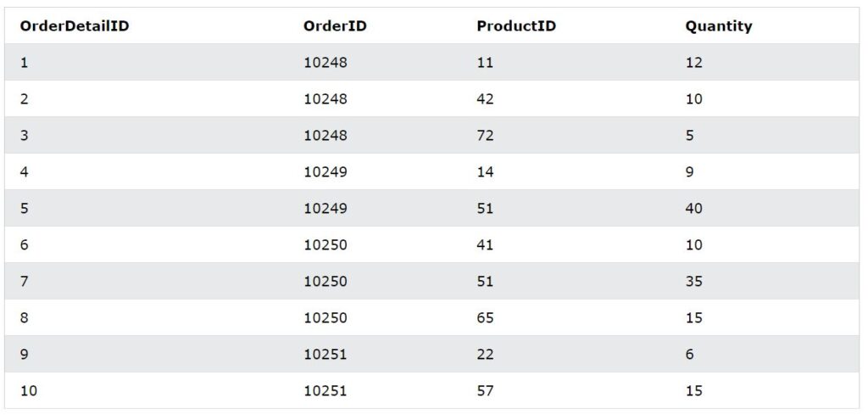868x415 pixels.
Task: Click ProductID value 22
Action: click(x=485, y=355)
